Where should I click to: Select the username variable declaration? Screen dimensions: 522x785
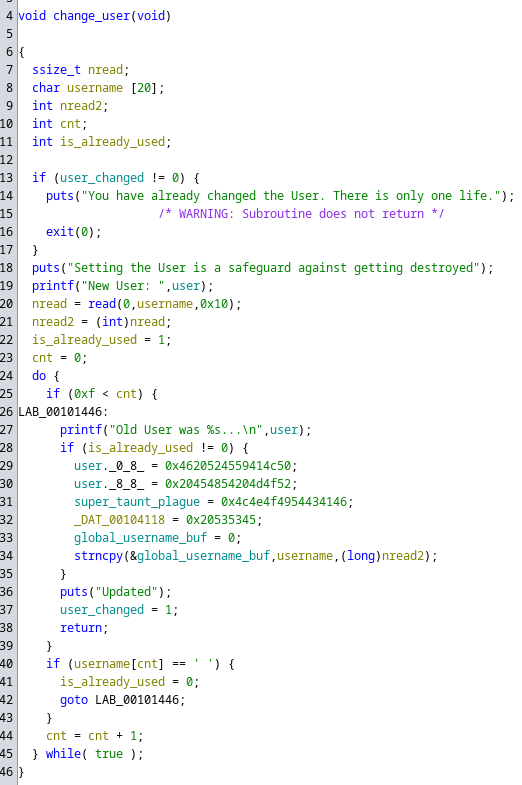tap(95, 88)
